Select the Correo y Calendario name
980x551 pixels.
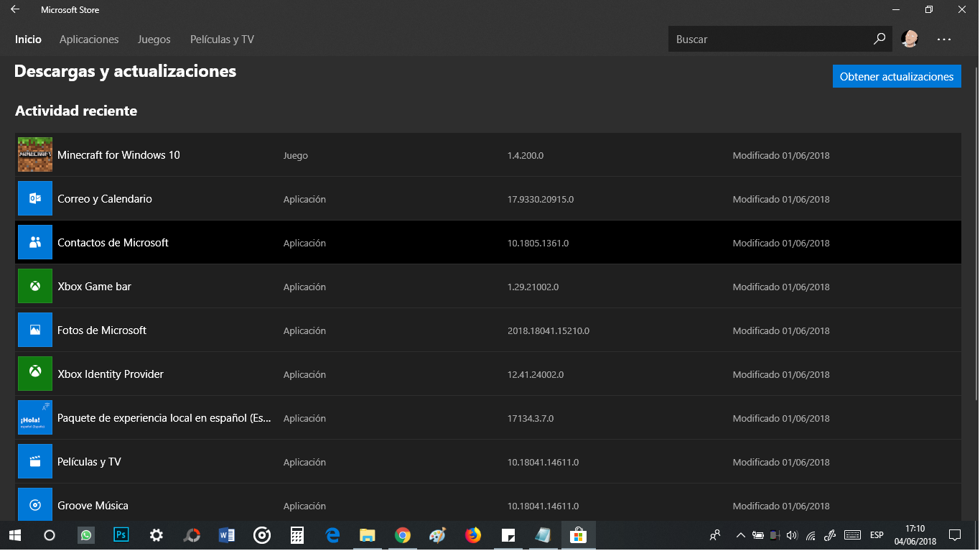105,199
